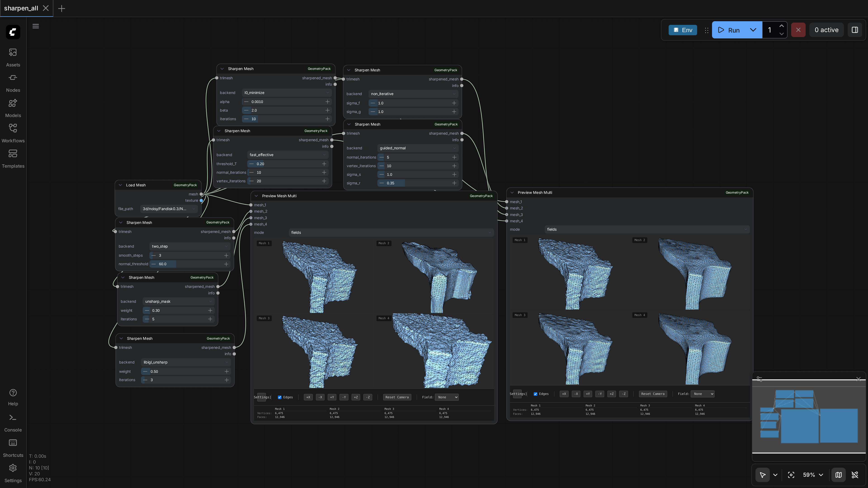Open the l0_minimize backend dropdown

(x=287, y=93)
